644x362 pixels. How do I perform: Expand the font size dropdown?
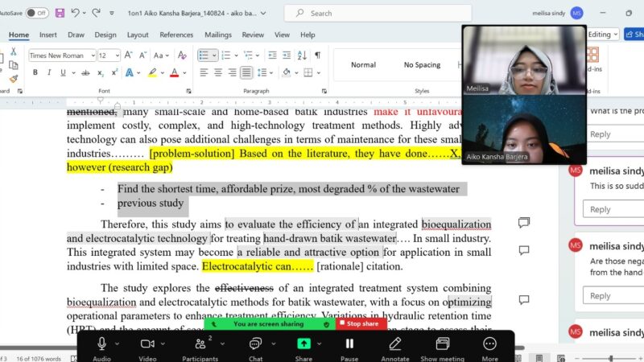coord(116,56)
